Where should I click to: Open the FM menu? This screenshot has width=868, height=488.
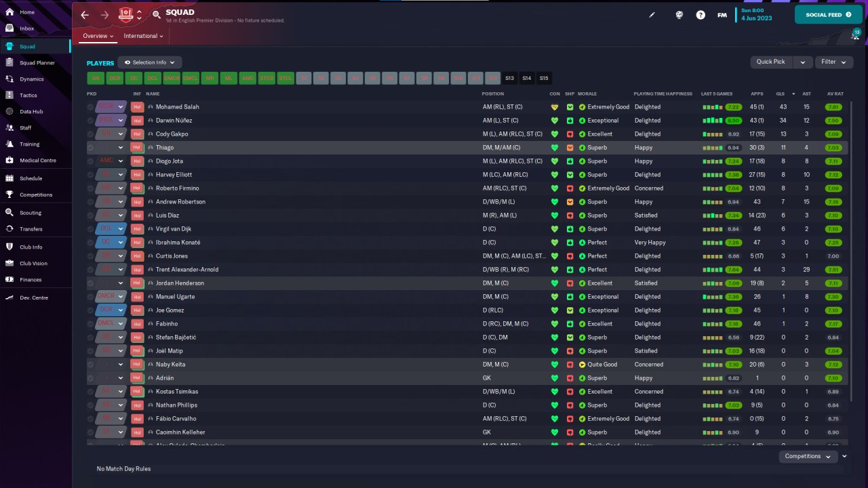pyautogui.click(x=722, y=15)
